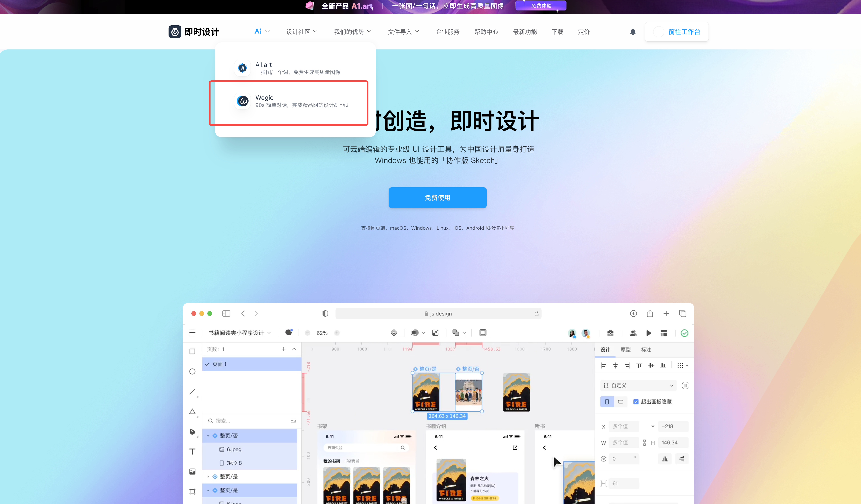Open the comment bubble tool
861x504 pixels.
click(x=289, y=332)
